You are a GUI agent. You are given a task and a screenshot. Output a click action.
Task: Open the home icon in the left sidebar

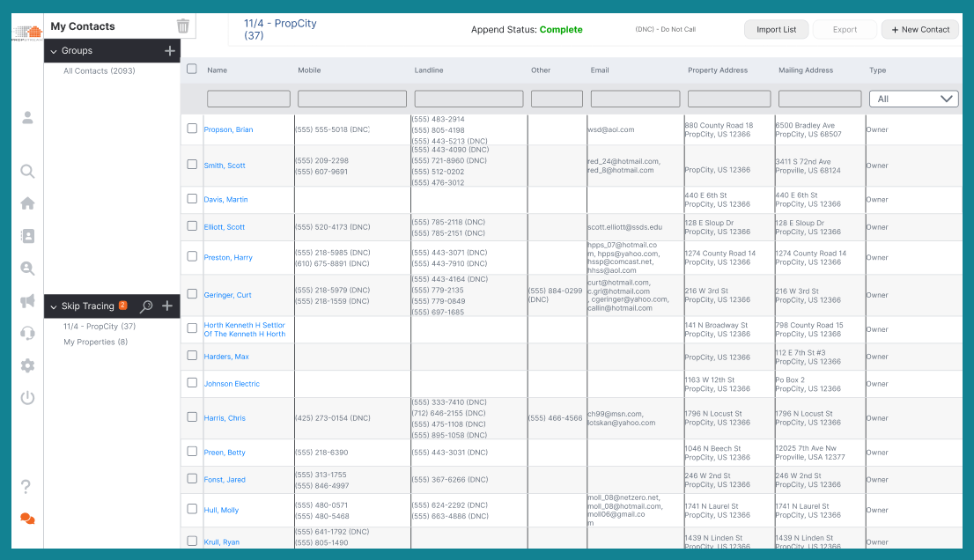(x=27, y=203)
